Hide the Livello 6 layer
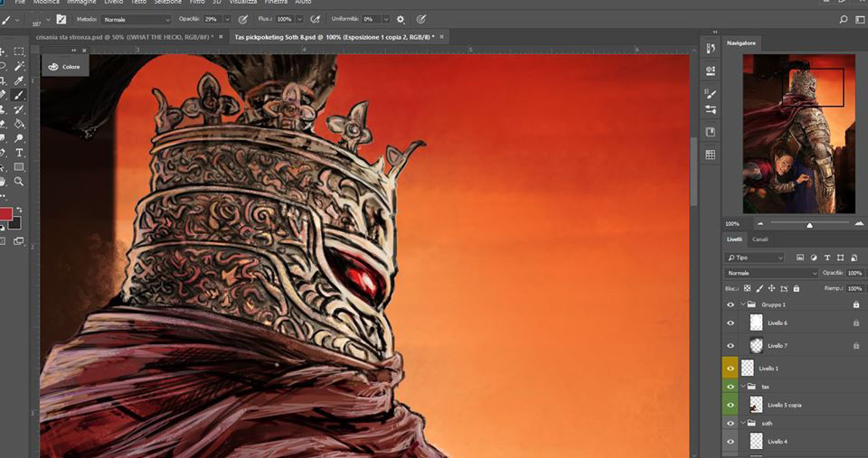Image resolution: width=868 pixels, height=458 pixels. pos(731,322)
